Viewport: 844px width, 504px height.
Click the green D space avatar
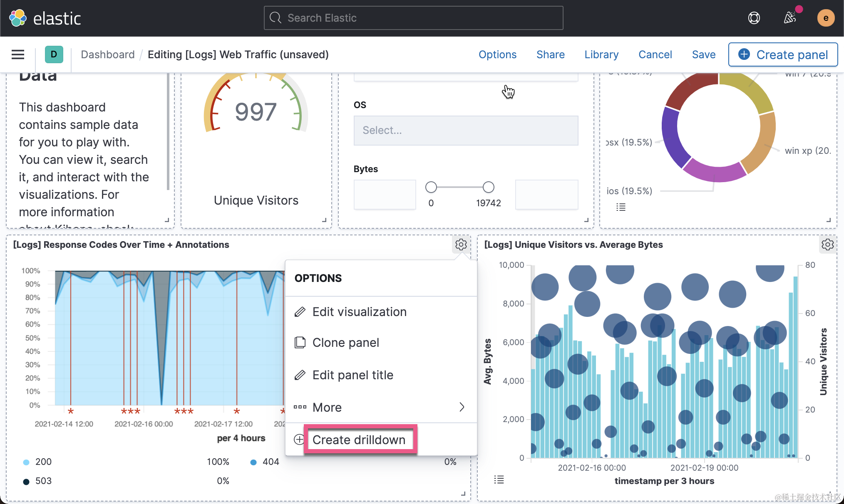(54, 54)
